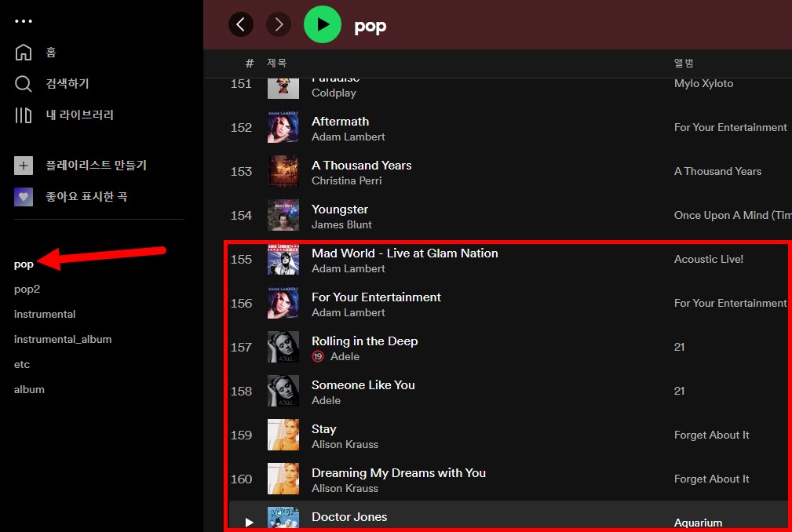
Task: Open the three-dot menu at top left
Action: point(24,21)
